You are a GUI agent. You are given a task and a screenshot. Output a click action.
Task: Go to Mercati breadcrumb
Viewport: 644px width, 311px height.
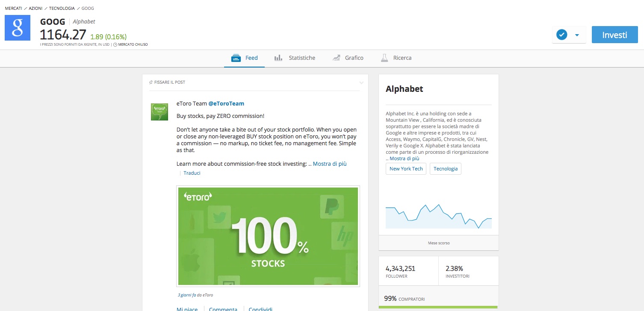click(x=14, y=9)
